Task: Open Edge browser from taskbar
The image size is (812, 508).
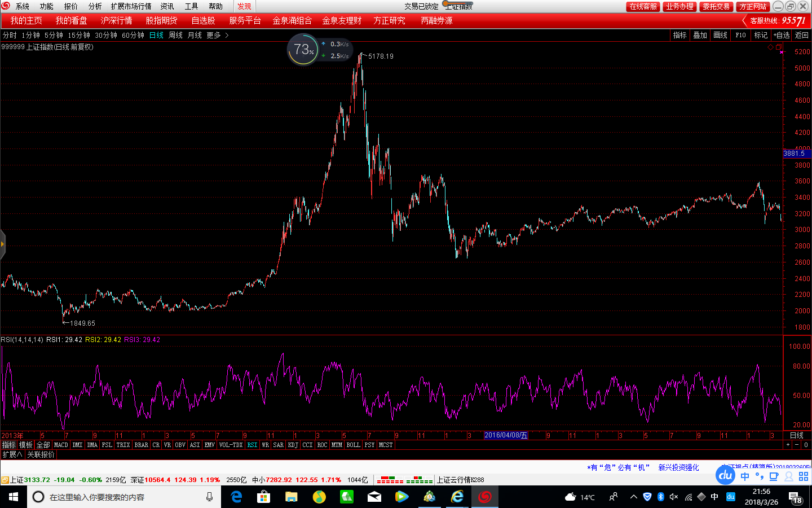Action: click(237, 497)
